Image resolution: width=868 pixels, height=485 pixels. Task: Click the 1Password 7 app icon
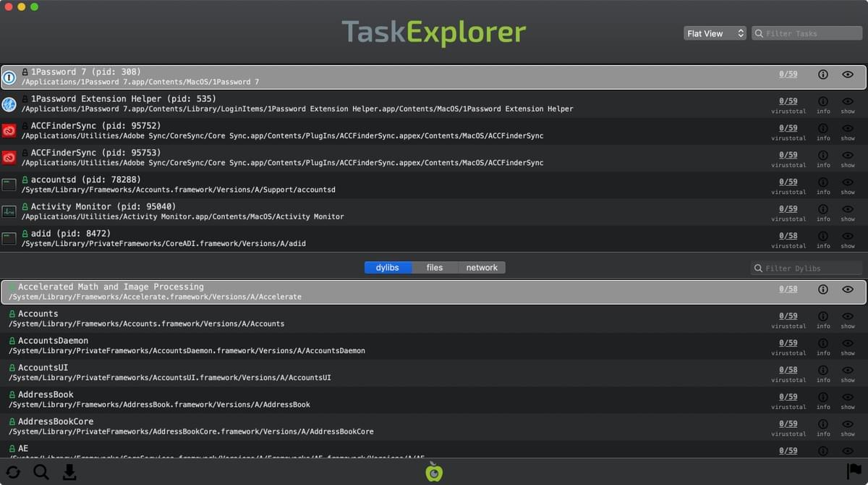click(x=9, y=77)
